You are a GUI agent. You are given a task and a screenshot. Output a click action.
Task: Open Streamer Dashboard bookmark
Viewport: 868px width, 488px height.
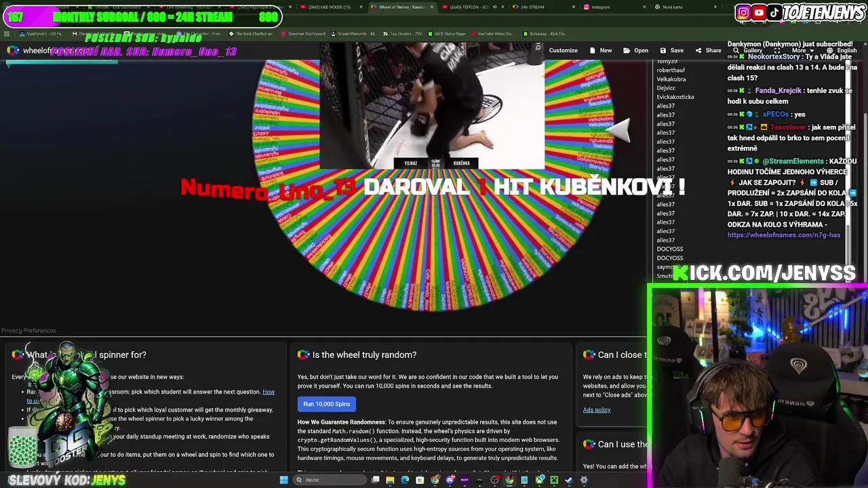(303, 33)
